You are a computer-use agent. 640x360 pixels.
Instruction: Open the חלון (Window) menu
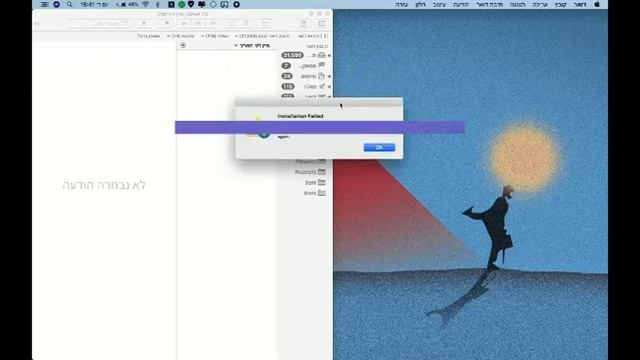pyautogui.click(x=420, y=4)
